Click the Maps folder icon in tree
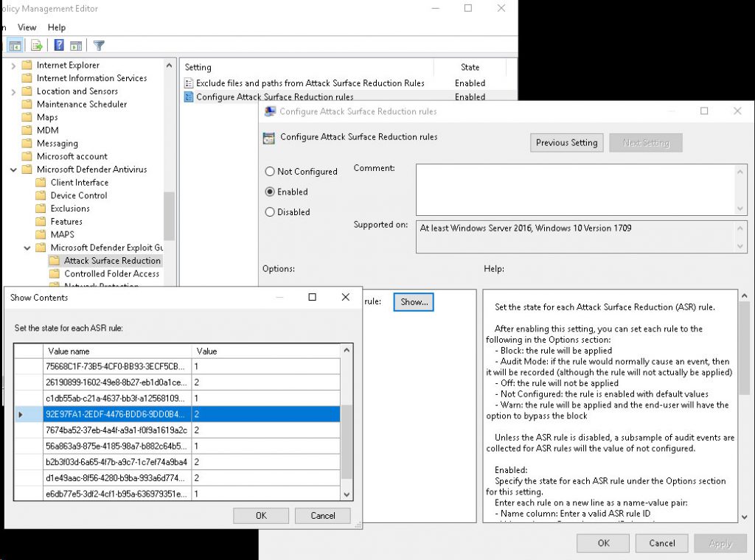 (27, 117)
